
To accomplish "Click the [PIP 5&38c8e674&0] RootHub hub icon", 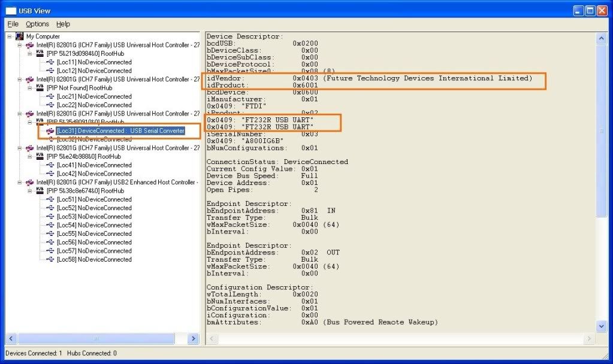I will pyautogui.click(x=40, y=191).
